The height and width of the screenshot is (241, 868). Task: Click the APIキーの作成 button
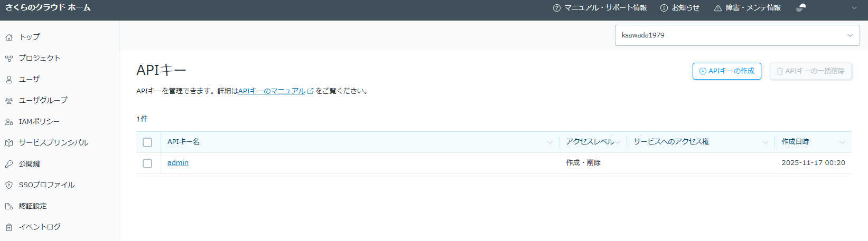click(x=726, y=71)
